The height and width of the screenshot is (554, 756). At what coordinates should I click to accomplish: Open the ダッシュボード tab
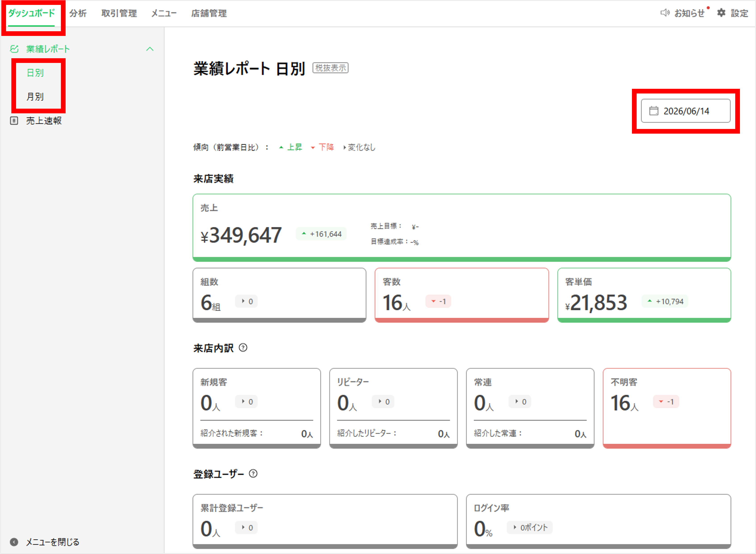point(31,13)
